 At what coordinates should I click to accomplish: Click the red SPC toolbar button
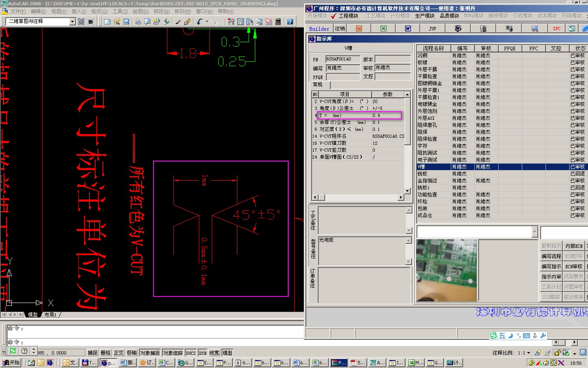coord(557,28)
